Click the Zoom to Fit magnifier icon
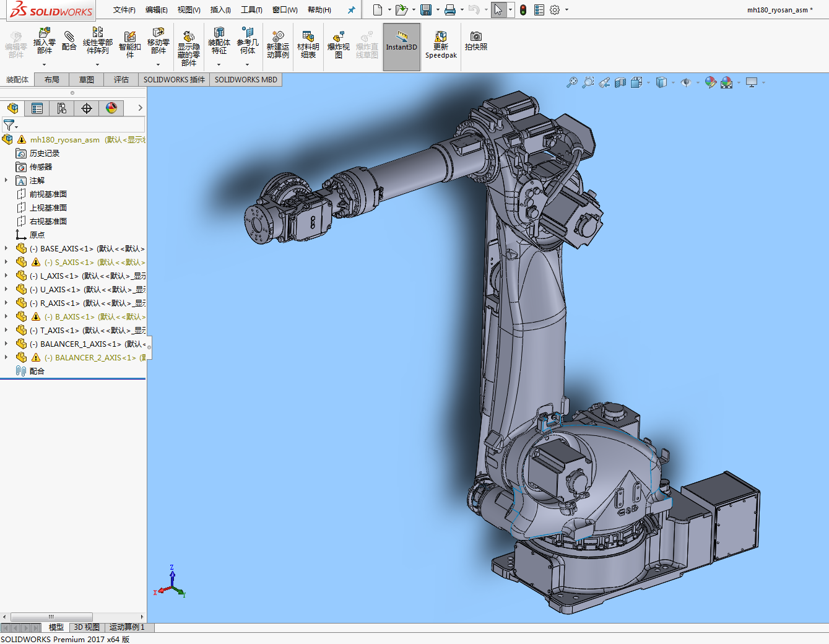This screenshot has width=829, height=644. (572, 82)
